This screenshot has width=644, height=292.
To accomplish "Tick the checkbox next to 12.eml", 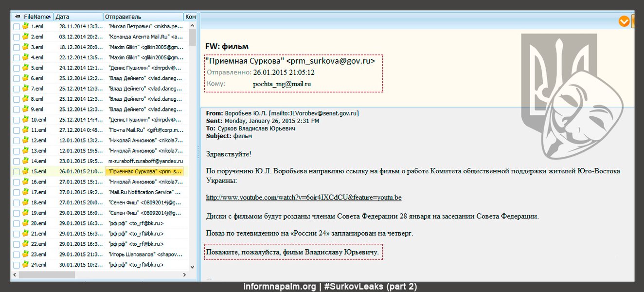I will 17,141.
